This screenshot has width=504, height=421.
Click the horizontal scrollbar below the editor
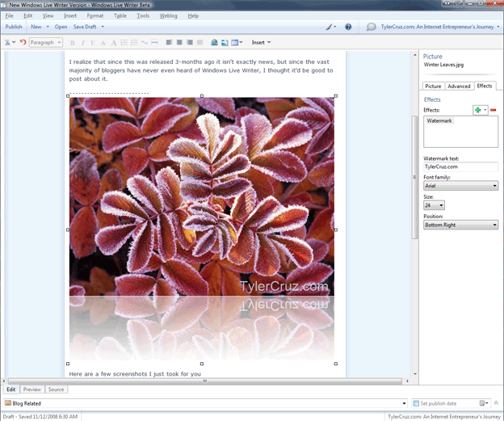pos(205,381)
